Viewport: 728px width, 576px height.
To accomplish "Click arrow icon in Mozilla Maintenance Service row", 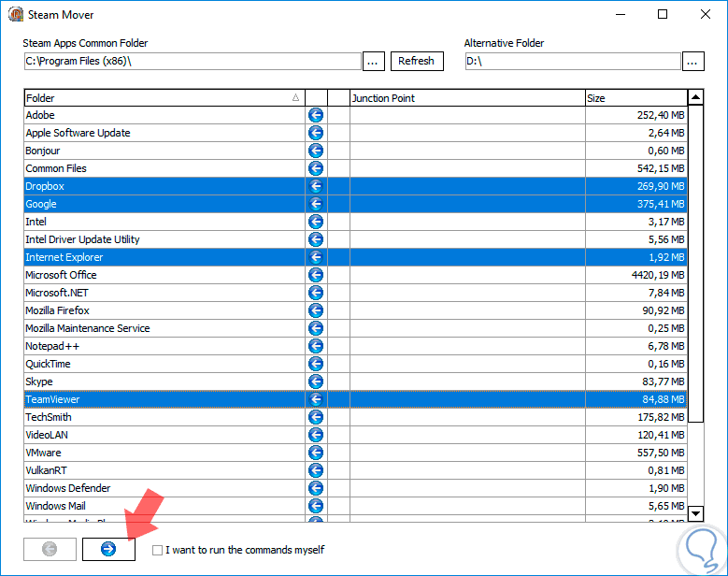I will pos(316,328).
